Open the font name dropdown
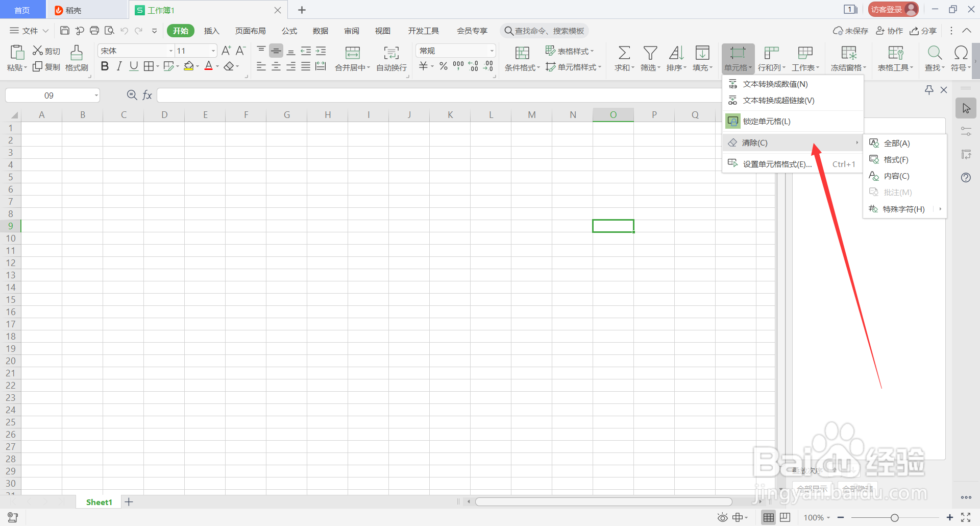Screen dimensions: 980x526 coord(170,50)
